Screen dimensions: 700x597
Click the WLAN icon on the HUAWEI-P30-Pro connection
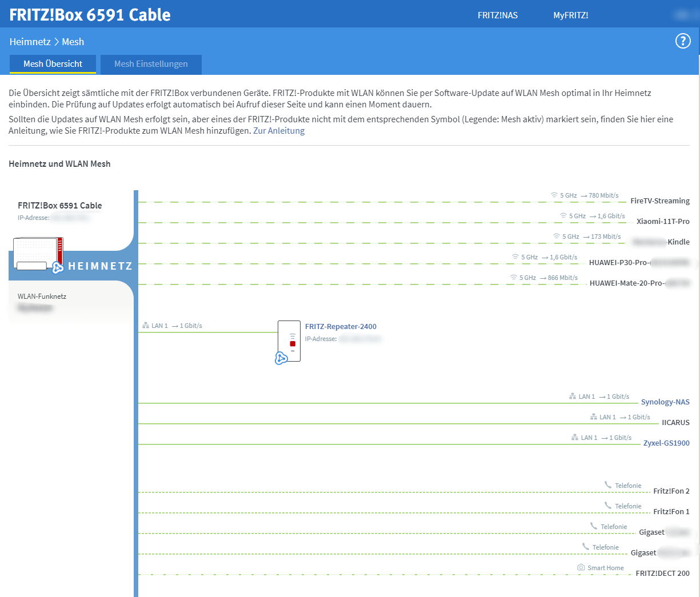tap(515, 257)
